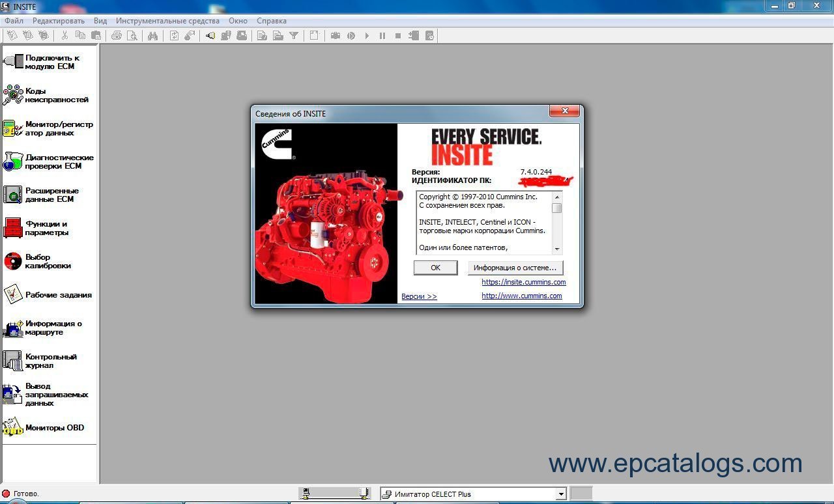Click scroll down arrow in copyright text box
Viewport: 834px width, 504px height.
click(556, 249)
